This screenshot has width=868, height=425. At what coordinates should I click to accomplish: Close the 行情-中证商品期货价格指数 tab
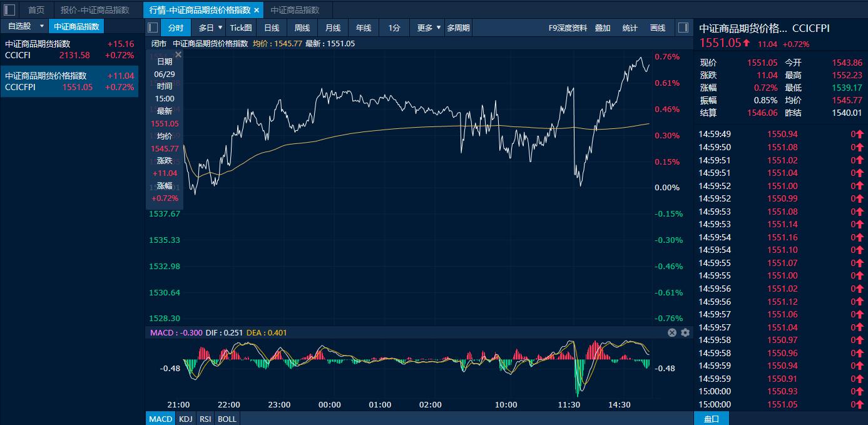click(257, 10)
